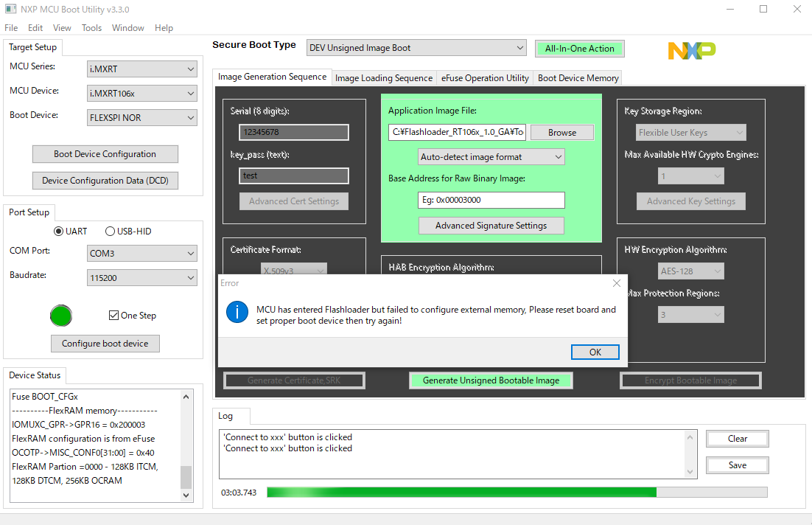This screenshot has width=812, height=525.
Task: Open the Tools menu
Action: point(91,27)
